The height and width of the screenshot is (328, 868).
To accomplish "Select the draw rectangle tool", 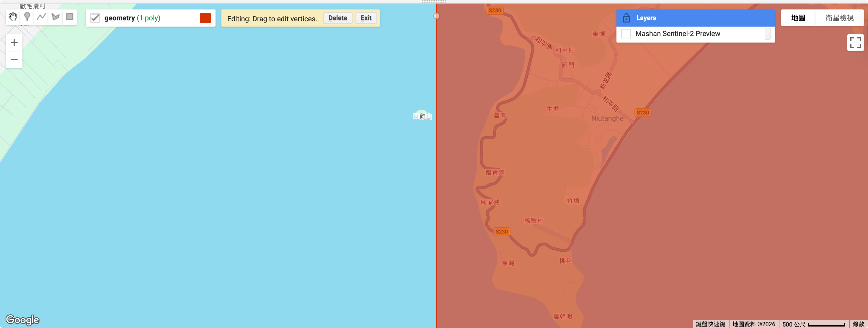I will (70, 17).
